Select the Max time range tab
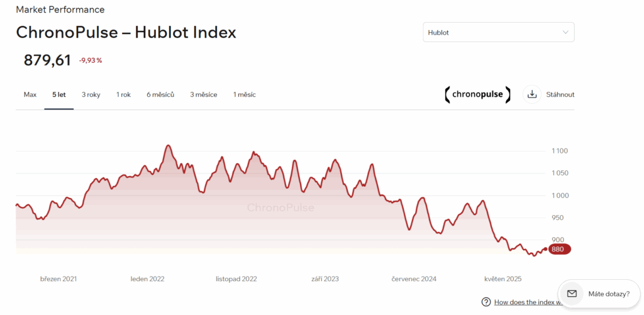This screenshot has width=644, height=315. (30, 95)
